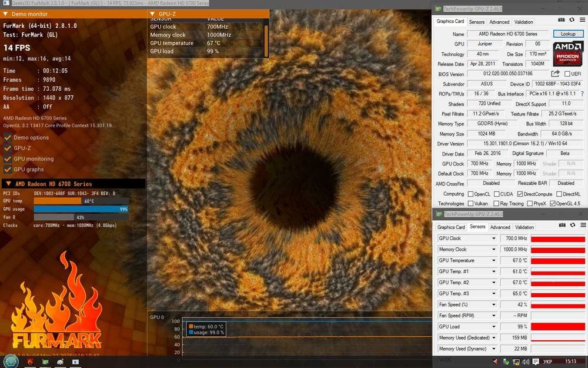Click the Bus Interface question mark icon
The image size is (588, 368).
click(582, 94)
